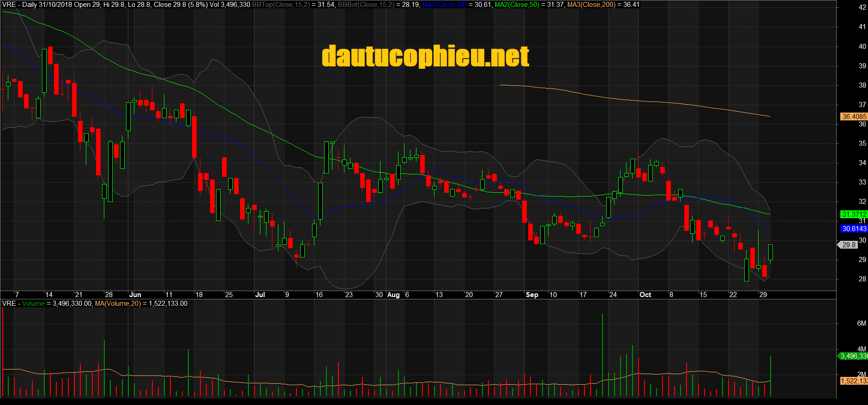Click date label 18 on time axis
Screen dimensions: 868x405
tap(199, 295)
